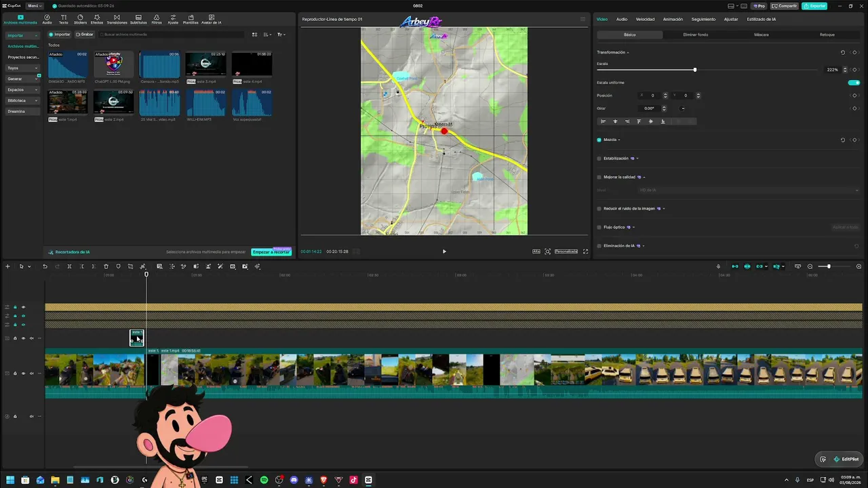Open the CapCut Menú dropdown
The image size is (868, 488).
click(35, 6)
